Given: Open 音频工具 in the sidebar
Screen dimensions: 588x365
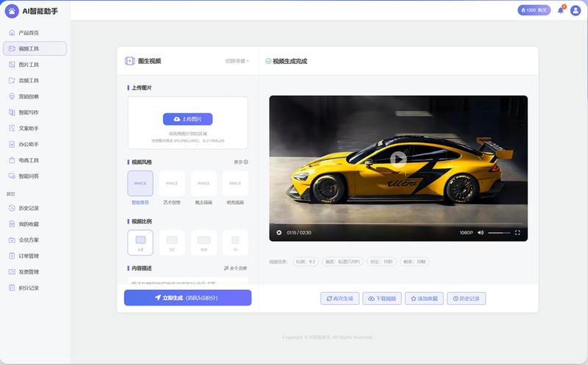Looking at the screenshot, I should pyautogui.click(x=35, y=80).
